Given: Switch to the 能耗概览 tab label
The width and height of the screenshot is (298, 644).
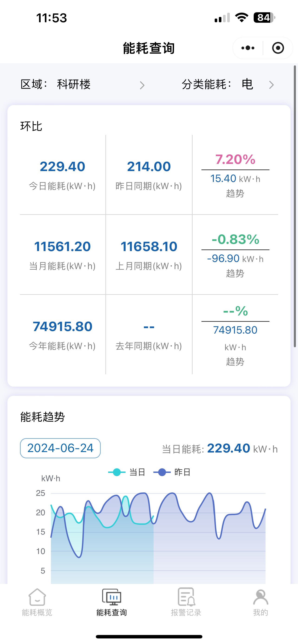Looking at the screenshot, I should coord(37,612).
